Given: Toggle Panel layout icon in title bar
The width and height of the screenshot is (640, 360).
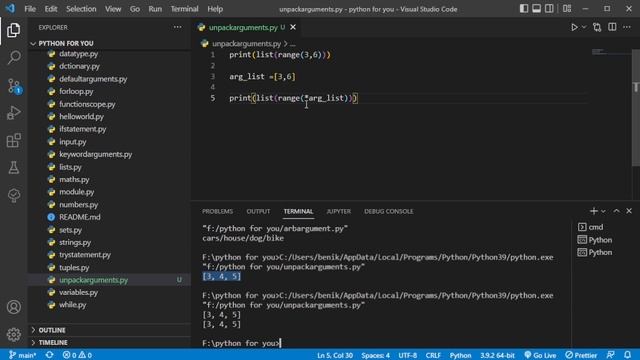Looking at the screenshot, I should pos(536,9).
